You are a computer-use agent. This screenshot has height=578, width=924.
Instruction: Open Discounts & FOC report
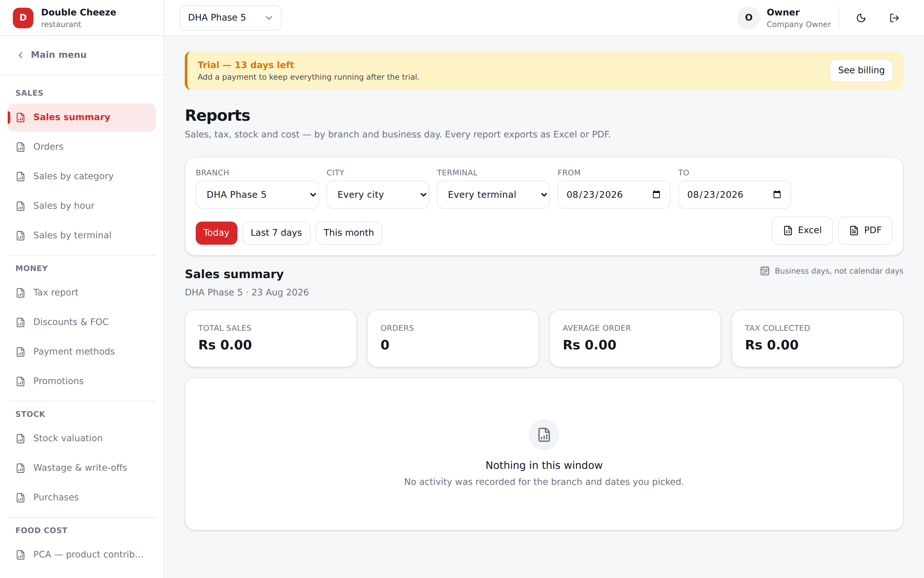coord(82,322)
